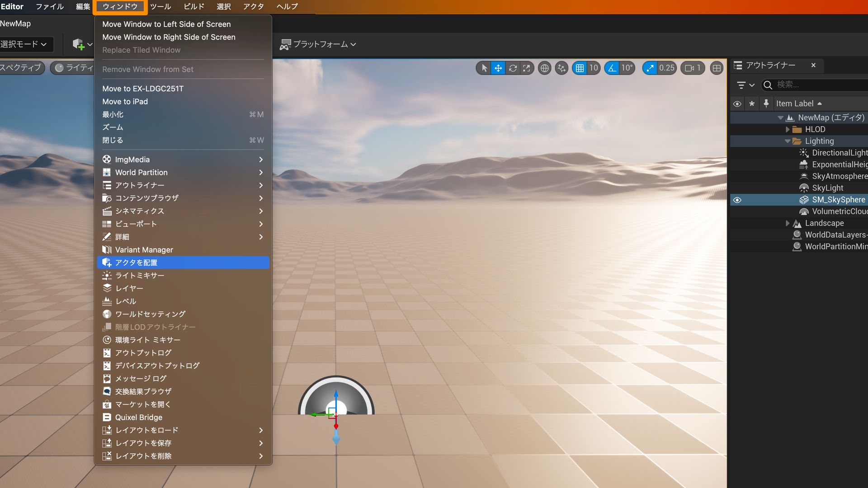Image resolution: width=868 pixels, height=488 pixels.
Task: Select the Move tool in viewport toolbar
Action: (x=498, y=68)
